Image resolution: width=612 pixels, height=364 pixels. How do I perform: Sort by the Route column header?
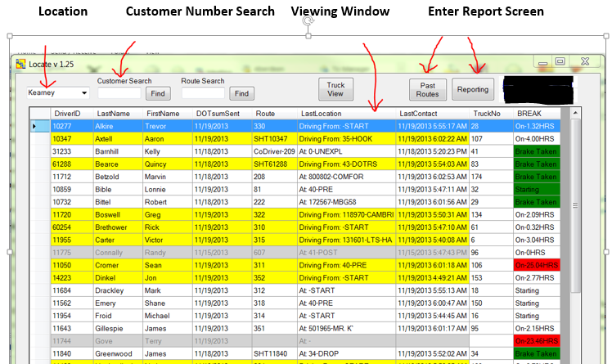[274, 114]
